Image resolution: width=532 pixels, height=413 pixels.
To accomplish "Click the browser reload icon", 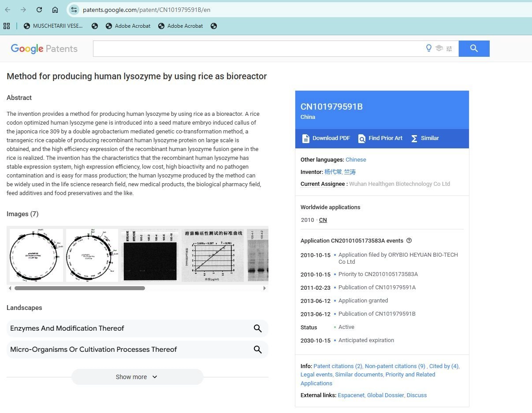I will (x=39, y=10).
